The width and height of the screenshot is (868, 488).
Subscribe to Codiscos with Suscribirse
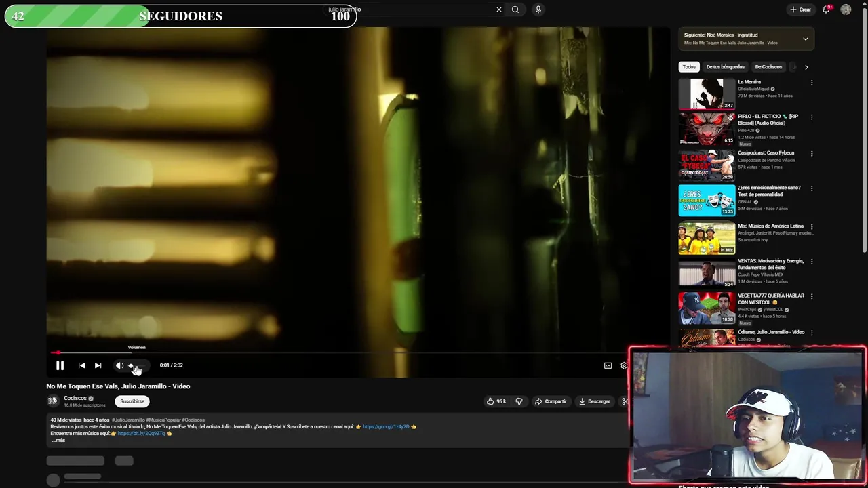click(x=132, y=401)
